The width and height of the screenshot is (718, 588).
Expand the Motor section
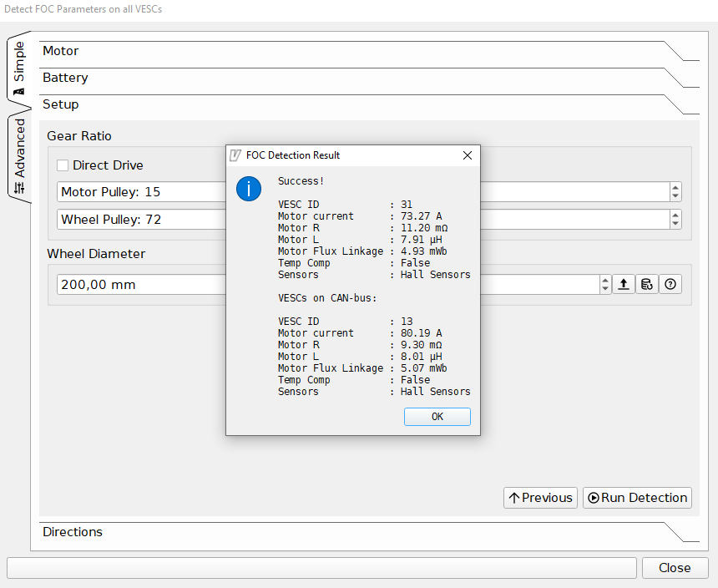[369, 51]
